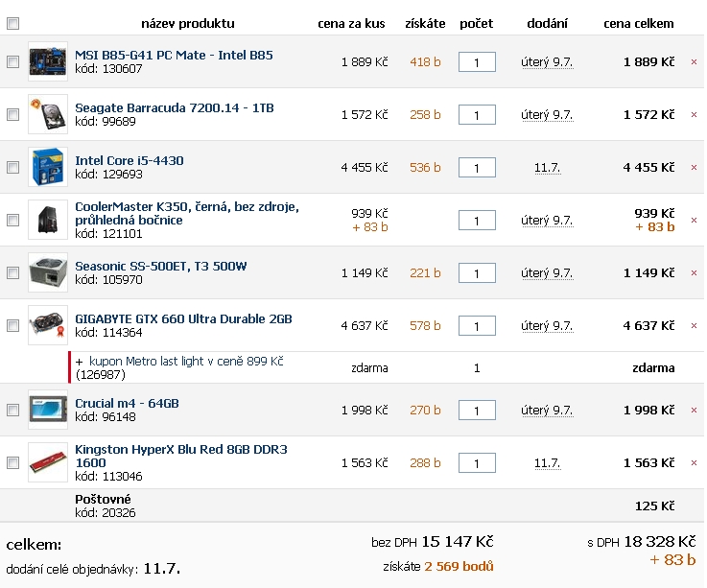Viewport: 707px width, 588px height.
Task: Open Kingston HyperX RAM thumbnail
Action: 48,462
